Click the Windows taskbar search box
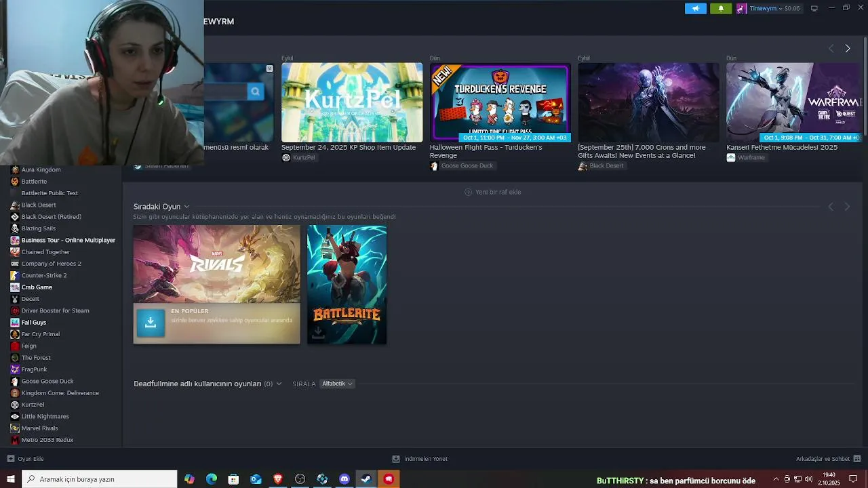The width and height of the screenshot is (868, 488). [x=99, y=479]
